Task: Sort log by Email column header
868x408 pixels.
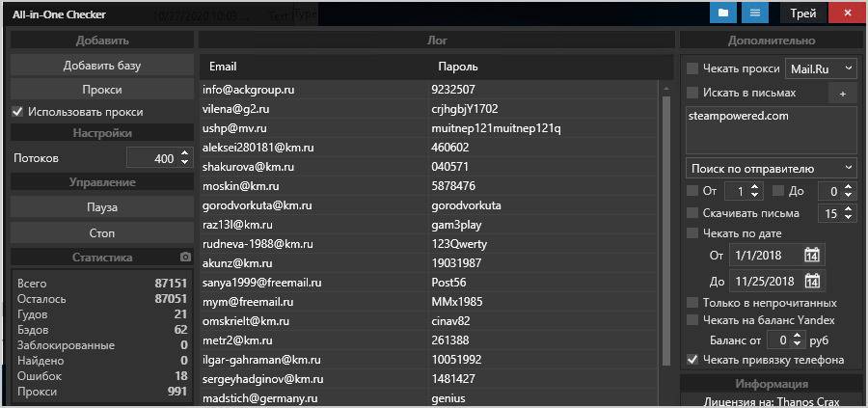Action: [x=223, y=67]
